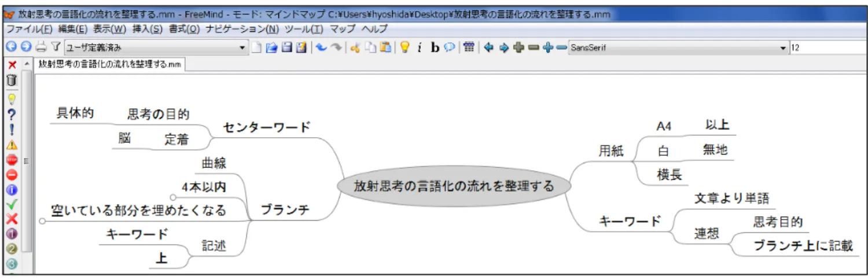Redo the last undone action
Image resolution: width=868 pixels, height=279 pixels.
336,48
